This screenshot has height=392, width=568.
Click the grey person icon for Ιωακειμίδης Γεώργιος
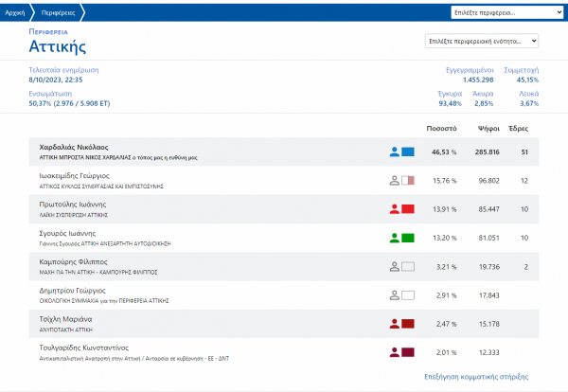[395, 180]
